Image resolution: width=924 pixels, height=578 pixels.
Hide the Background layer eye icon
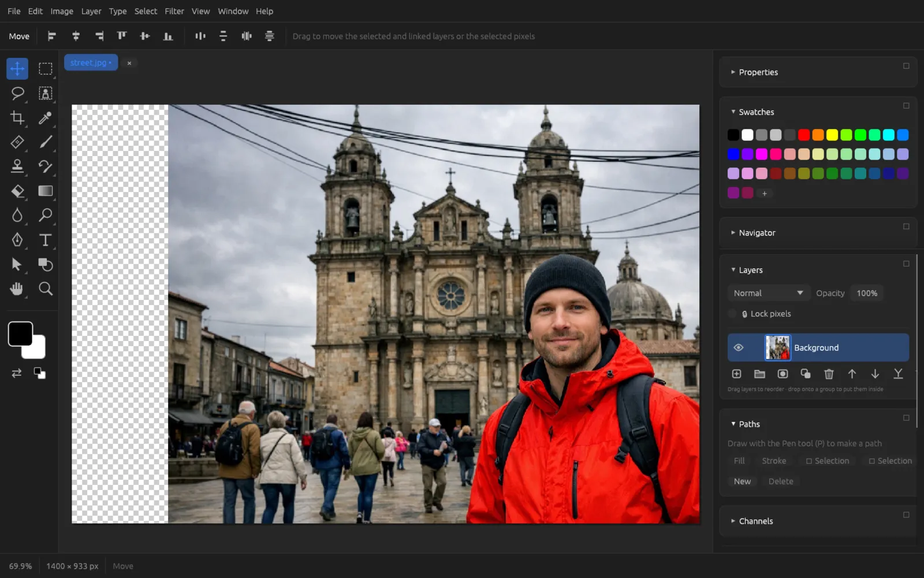738,347
